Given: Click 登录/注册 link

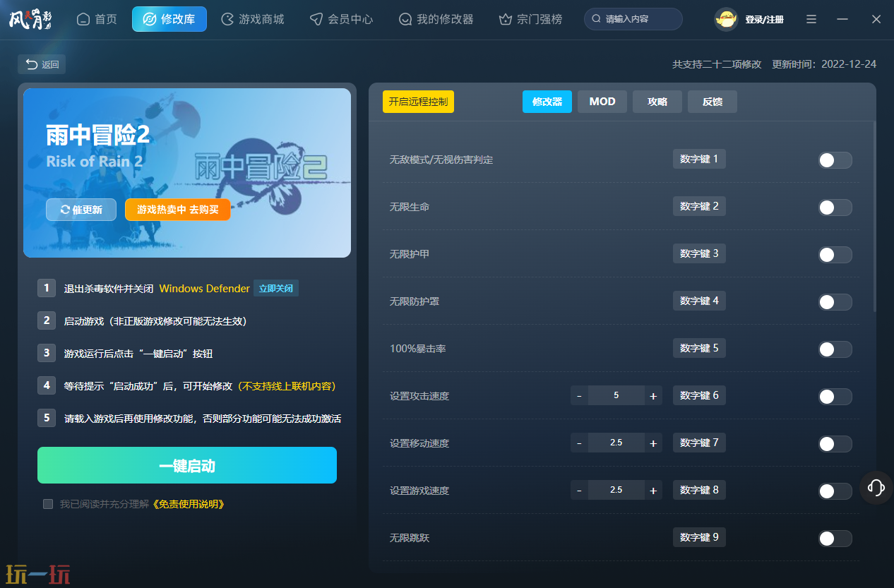Looking at the screenshot, I should (764, 20).
